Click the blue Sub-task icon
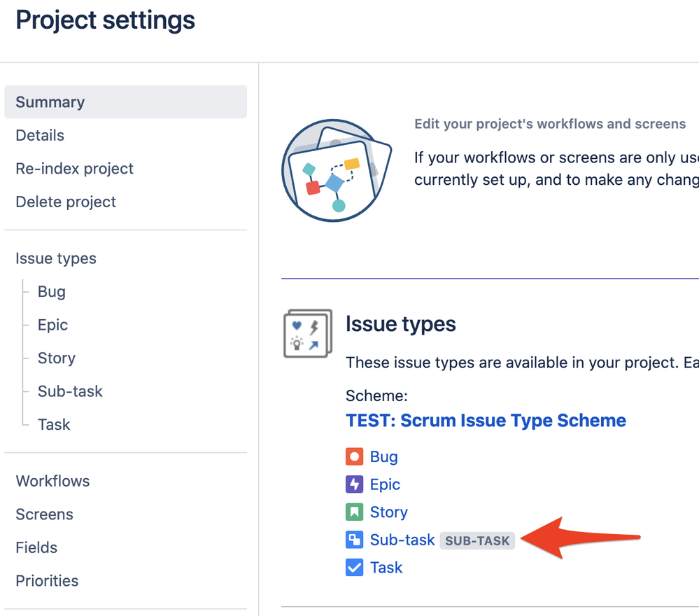Viewport: 699px width, 616px height. [x=355, y=540]
